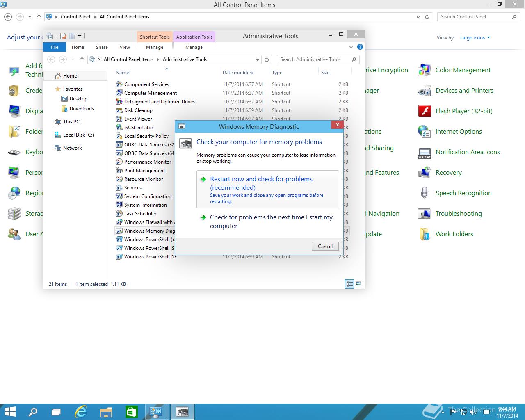
Task: Click the Windows Start button
Action: (10, 412)
